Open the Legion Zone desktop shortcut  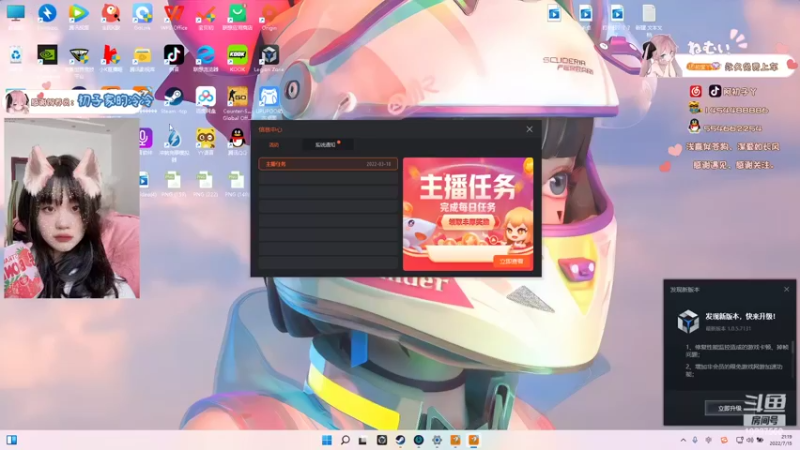point(269,55)
